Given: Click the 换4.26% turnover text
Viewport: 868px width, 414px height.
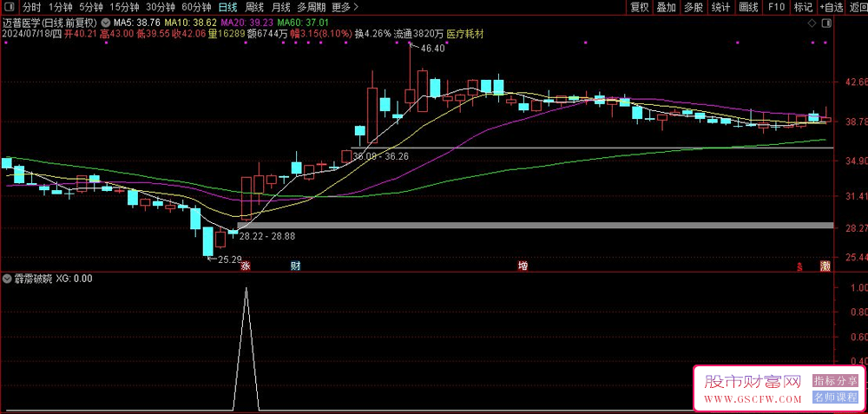Looking at the screenshot, I should pyautogui.click(x=373, y=34).
